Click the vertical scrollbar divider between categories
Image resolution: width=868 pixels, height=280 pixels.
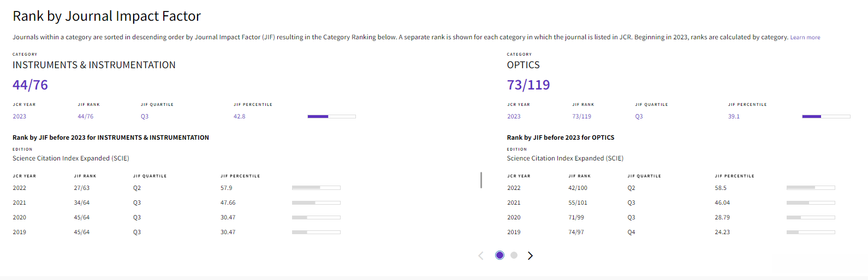[481, 180]
